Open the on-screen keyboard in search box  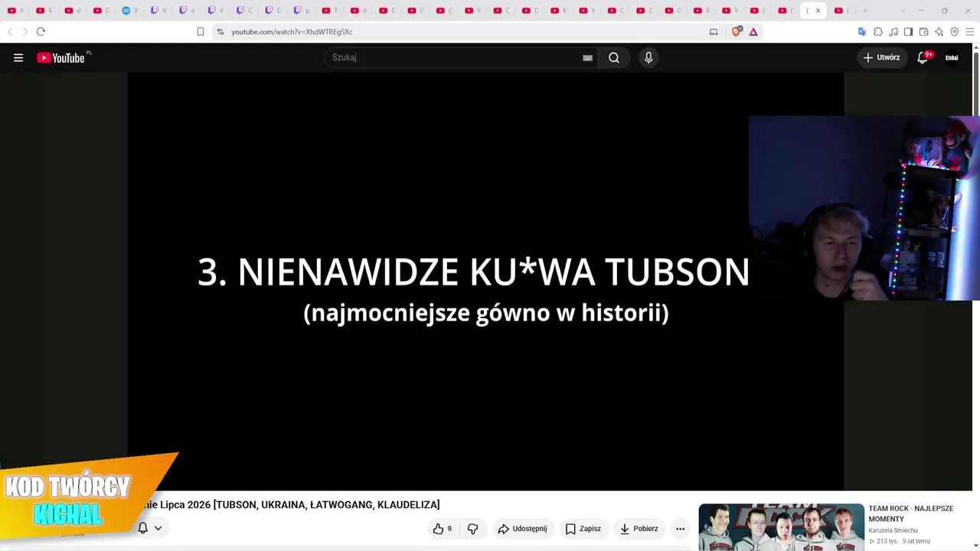(587, 57)
